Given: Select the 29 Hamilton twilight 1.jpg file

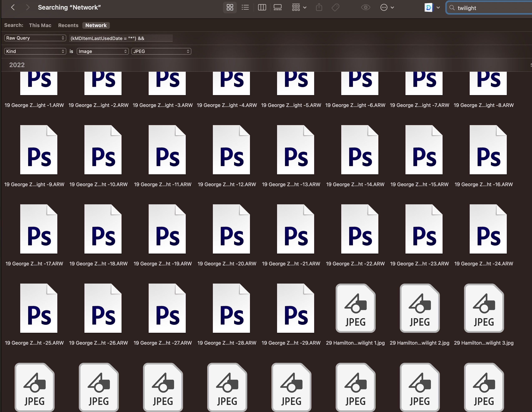Looking at the screenshot, I should (x=355, y=308).
